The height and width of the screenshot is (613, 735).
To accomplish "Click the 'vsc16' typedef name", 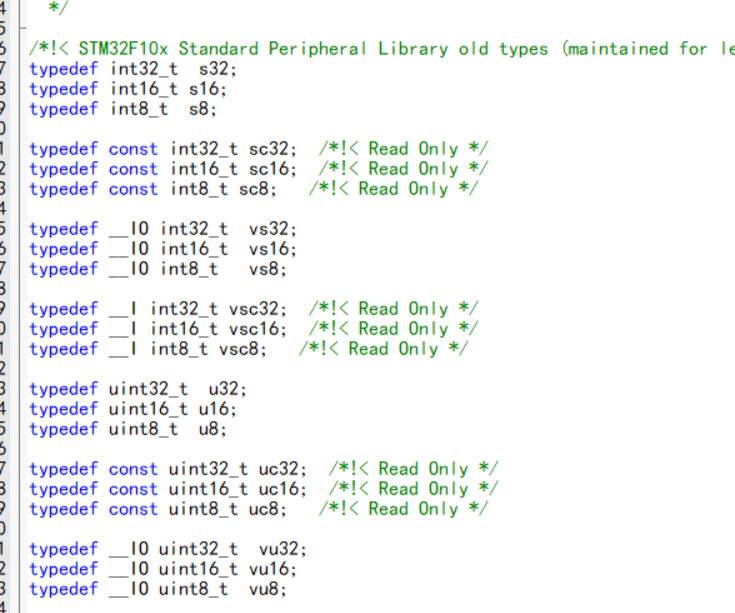I will [255, 329].
